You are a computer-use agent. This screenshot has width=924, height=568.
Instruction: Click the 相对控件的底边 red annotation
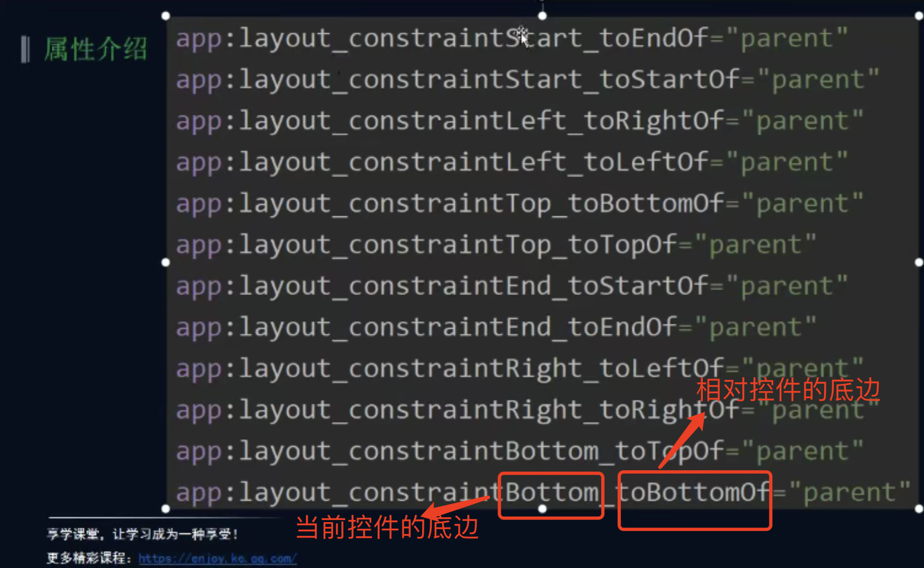point(788,390)
